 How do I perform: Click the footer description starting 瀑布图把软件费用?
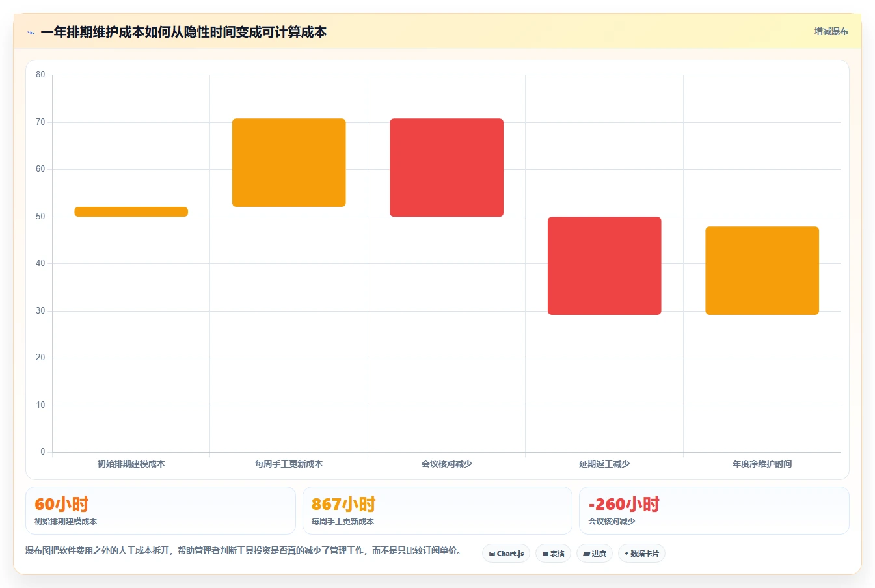pos(245,550)
